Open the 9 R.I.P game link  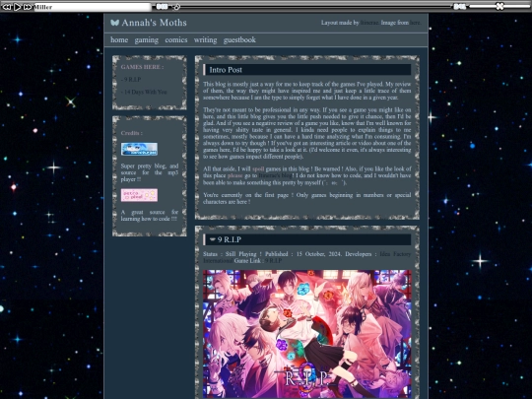click(274, 261)
